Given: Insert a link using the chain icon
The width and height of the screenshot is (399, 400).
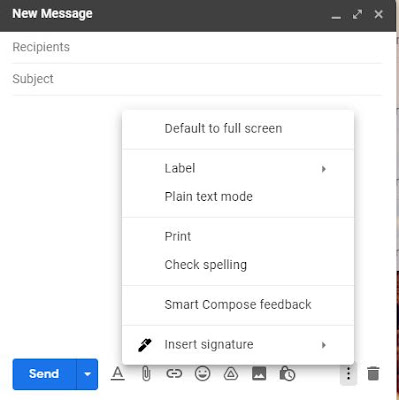Looking at the screenshot, I should pos(174,374).
